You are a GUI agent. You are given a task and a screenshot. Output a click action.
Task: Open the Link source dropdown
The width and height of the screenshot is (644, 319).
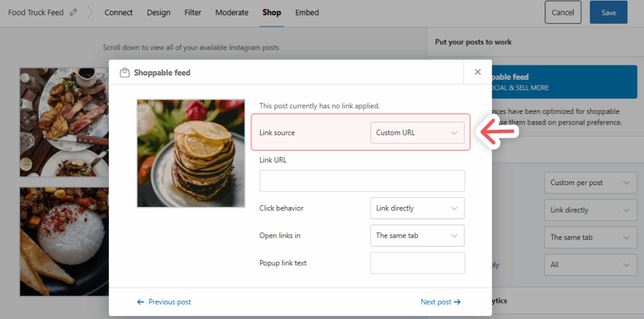417,133
